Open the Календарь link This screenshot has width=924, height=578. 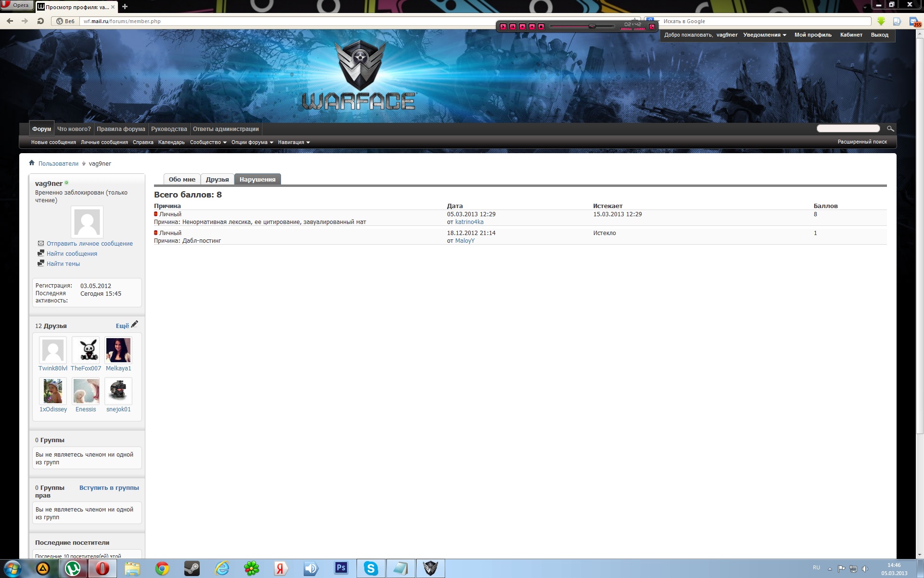(171, 142)
